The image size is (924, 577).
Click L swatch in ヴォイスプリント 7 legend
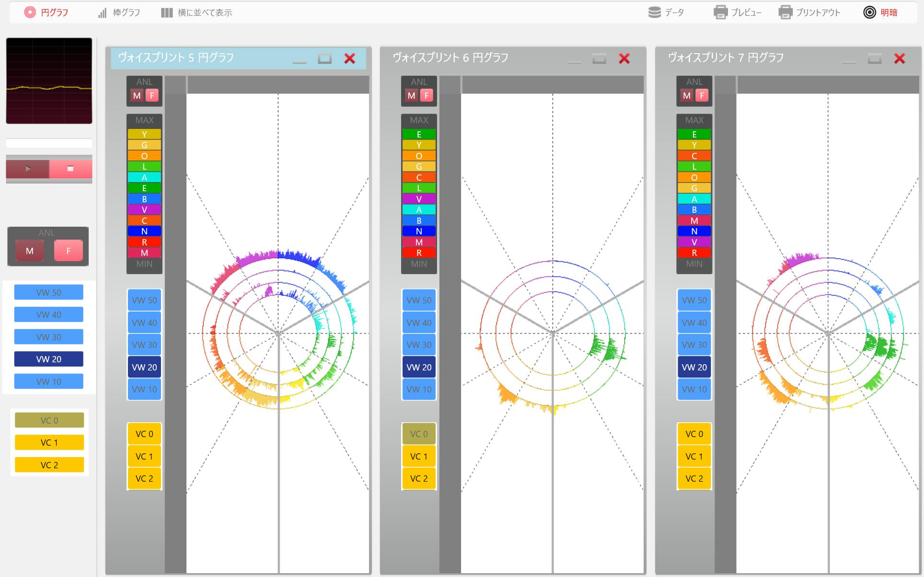(x=694, y=166)
